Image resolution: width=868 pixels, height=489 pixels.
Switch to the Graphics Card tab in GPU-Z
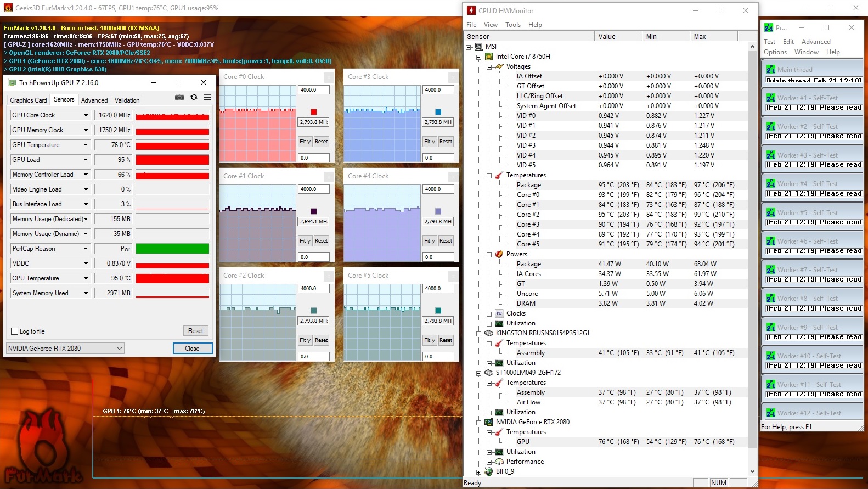click(x=29, y=100)
